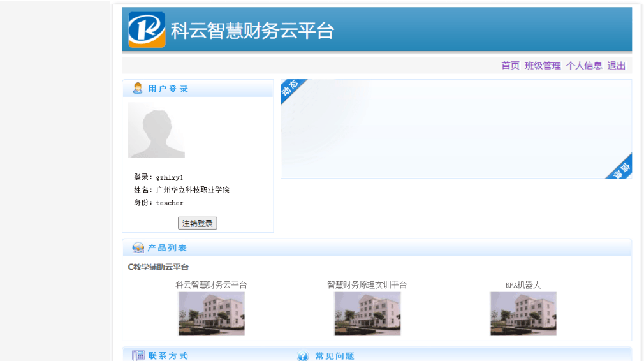Screen dimensions: 644x361
Task: Open the 首页 navigation link
Action: 511,66
